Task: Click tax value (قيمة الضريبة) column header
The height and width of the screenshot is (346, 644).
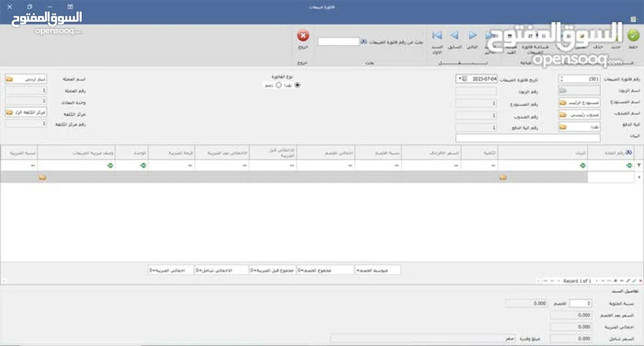Action: pos(172,152)
